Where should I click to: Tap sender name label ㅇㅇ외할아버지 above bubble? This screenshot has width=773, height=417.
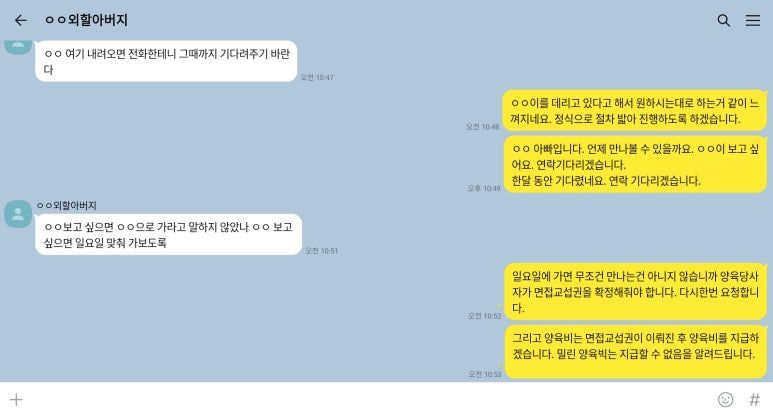[x=67, y=206]
